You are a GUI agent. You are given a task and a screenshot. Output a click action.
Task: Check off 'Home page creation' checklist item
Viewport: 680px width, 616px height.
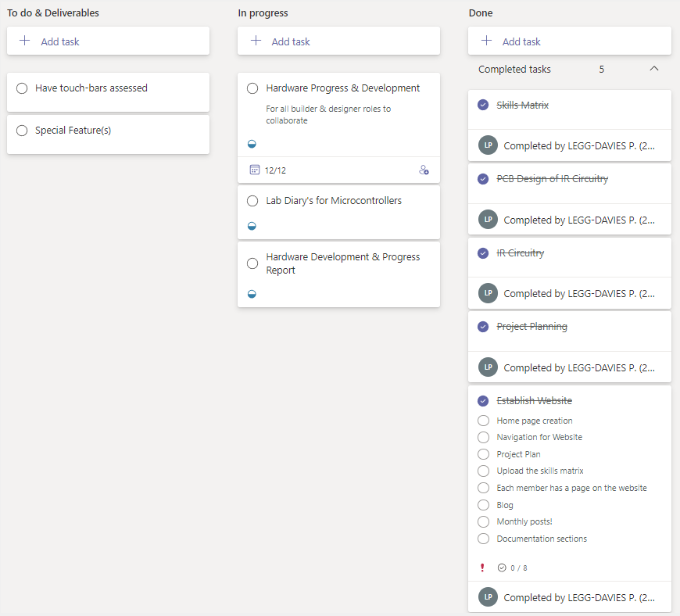click(483, 421)
